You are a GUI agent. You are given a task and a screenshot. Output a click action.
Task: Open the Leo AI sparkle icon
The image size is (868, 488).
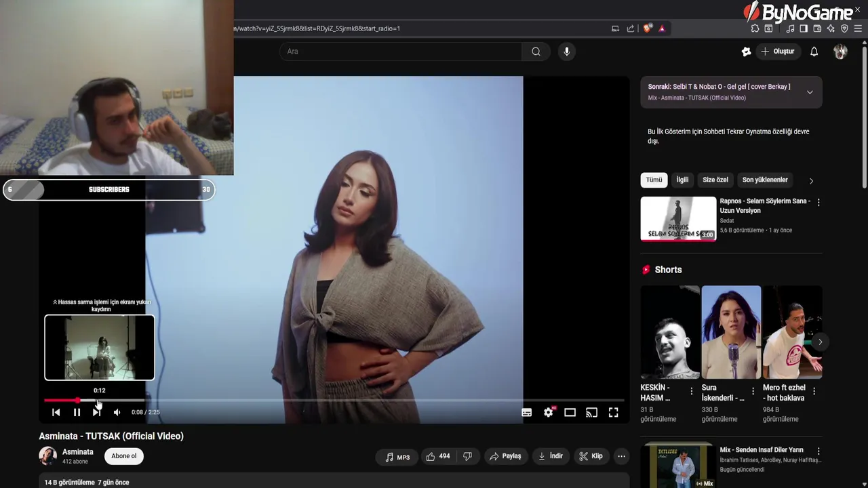click(x=831, y=28)
